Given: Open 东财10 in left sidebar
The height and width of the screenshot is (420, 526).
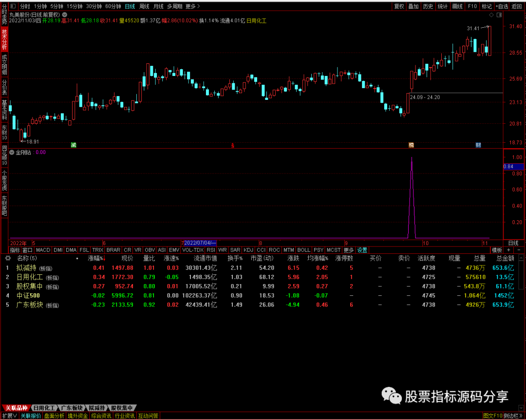Looking at the screenshot, I should tap(4, 133).
